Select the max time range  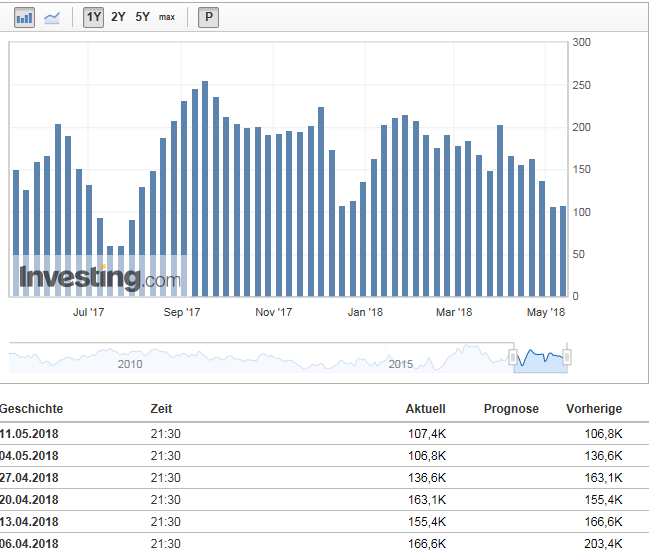tap(167, 17)
